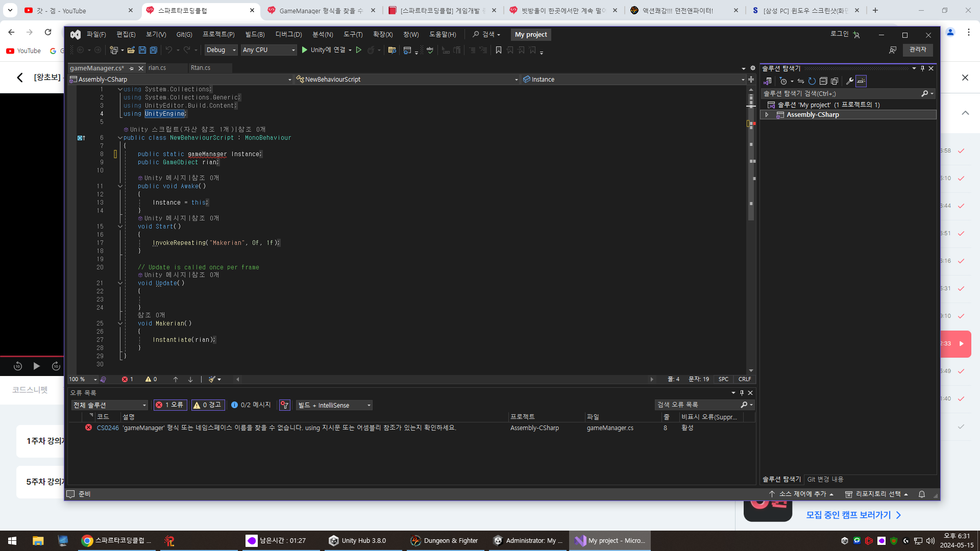980x551 pixels.
Task: Open the code cleanup broom icon
Action: tap(212, 380)
